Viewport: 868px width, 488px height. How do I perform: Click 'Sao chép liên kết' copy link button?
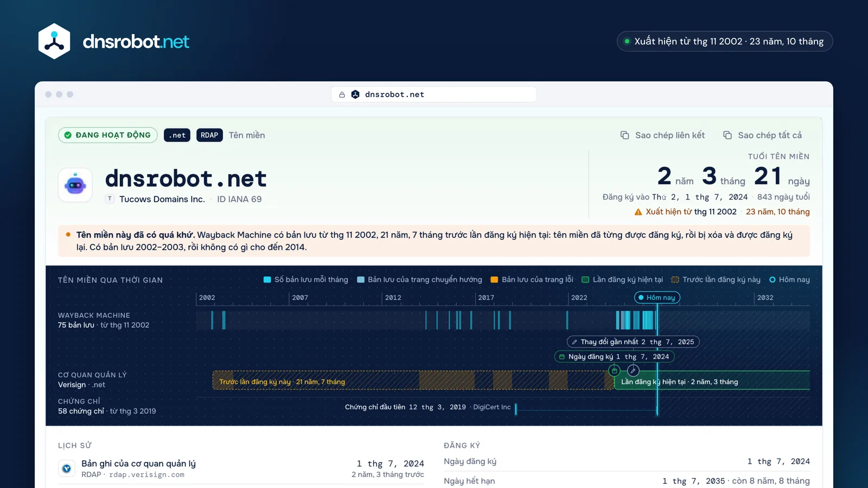[x=662, y=135]
